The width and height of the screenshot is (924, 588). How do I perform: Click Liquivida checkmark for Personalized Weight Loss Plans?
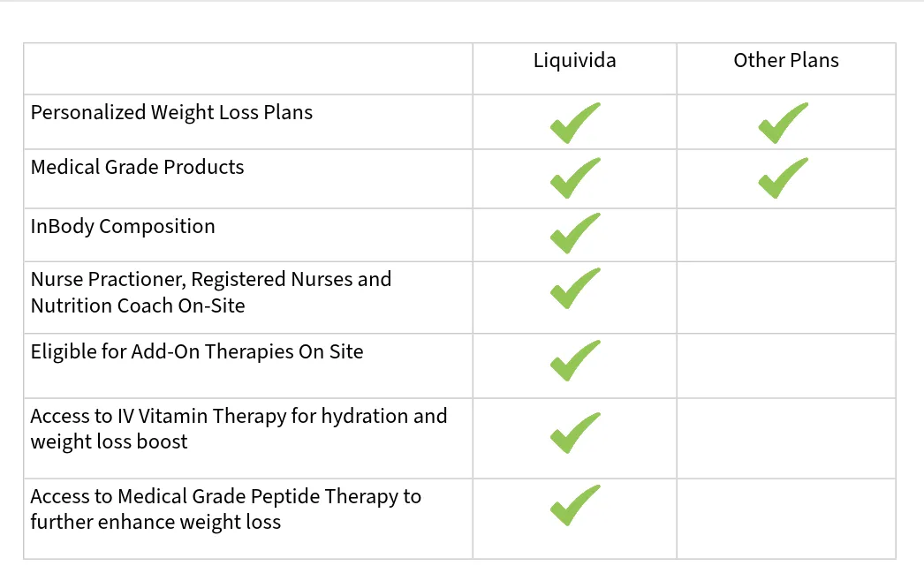(575, 123)
